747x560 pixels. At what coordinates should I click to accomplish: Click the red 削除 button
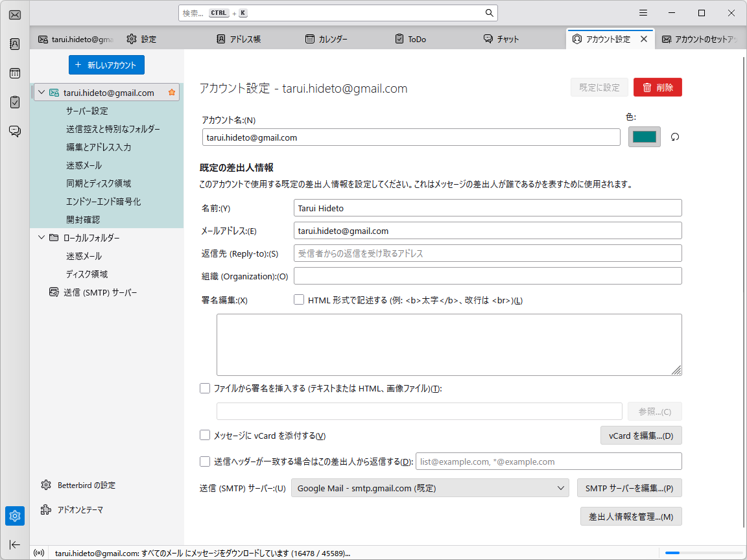658,87
